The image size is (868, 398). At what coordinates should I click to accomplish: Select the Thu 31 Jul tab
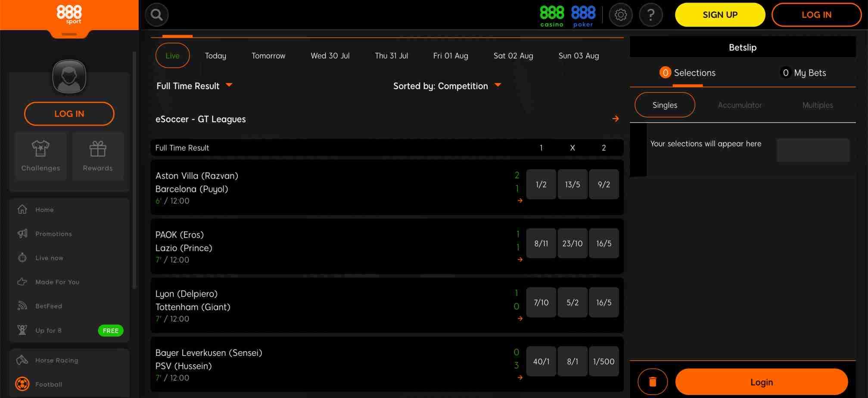click(391, 56)
